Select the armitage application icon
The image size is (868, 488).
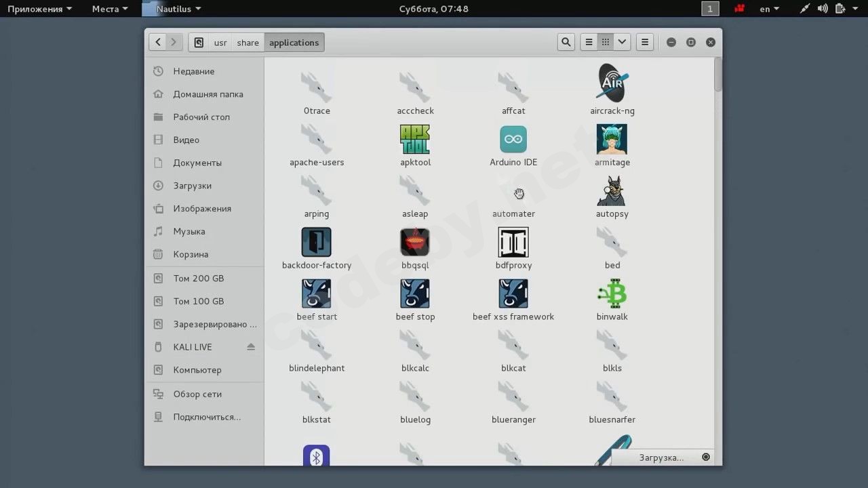coord(612,140)
